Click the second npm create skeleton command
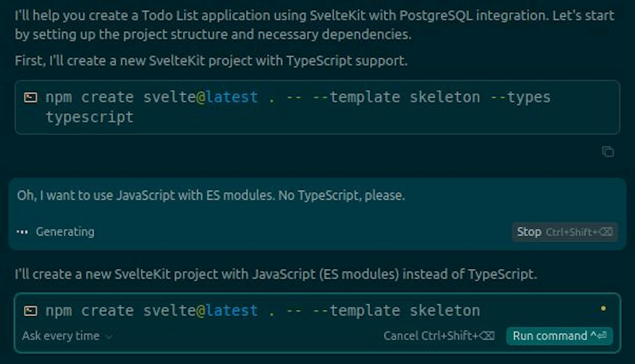This screenshot has height=364, width=635. (x=262, y=311)
